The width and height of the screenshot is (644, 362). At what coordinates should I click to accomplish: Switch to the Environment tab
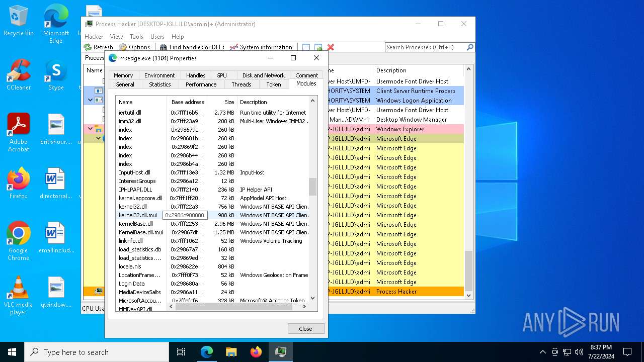159,75
